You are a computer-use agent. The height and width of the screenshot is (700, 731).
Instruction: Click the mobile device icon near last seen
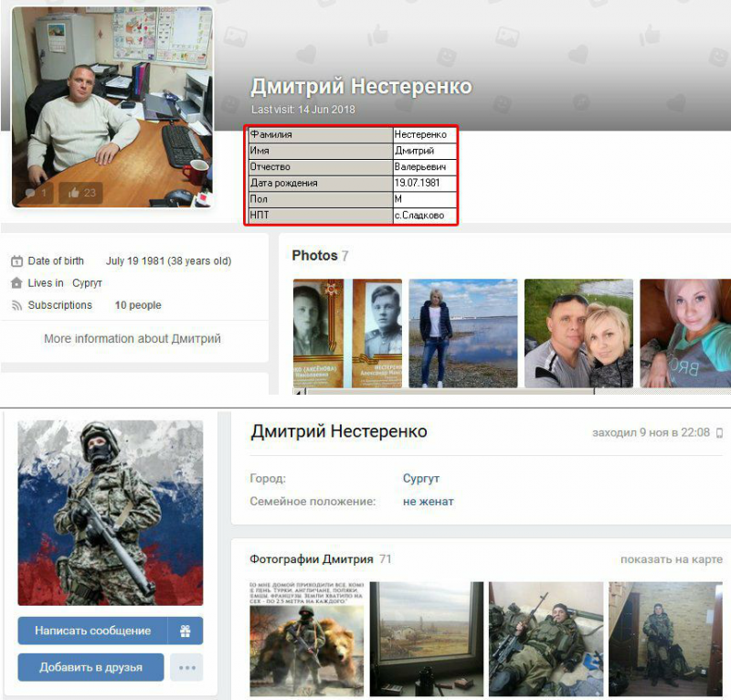pos(721,432)
